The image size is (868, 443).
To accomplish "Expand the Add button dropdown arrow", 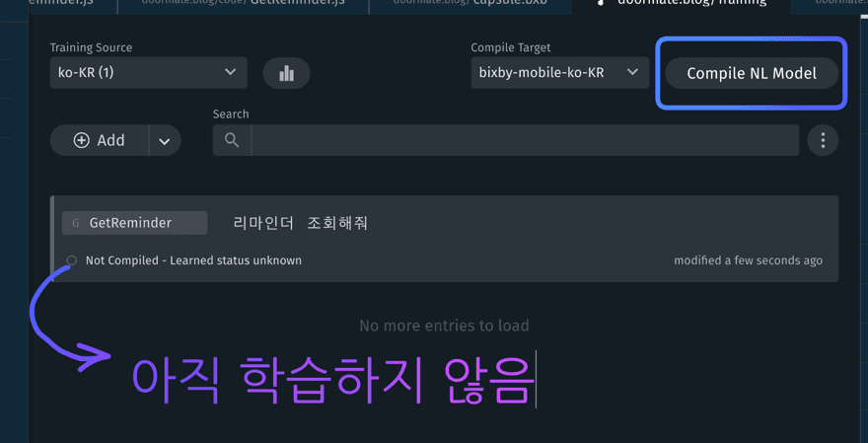I will point(165,141).
